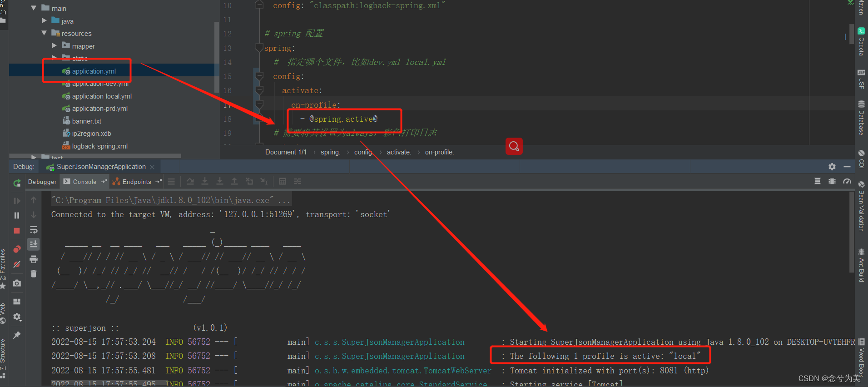The height and width of the screenshot is (387, 868).
Task: Click the Show Execution Point icon
Action: click(171, 182)
